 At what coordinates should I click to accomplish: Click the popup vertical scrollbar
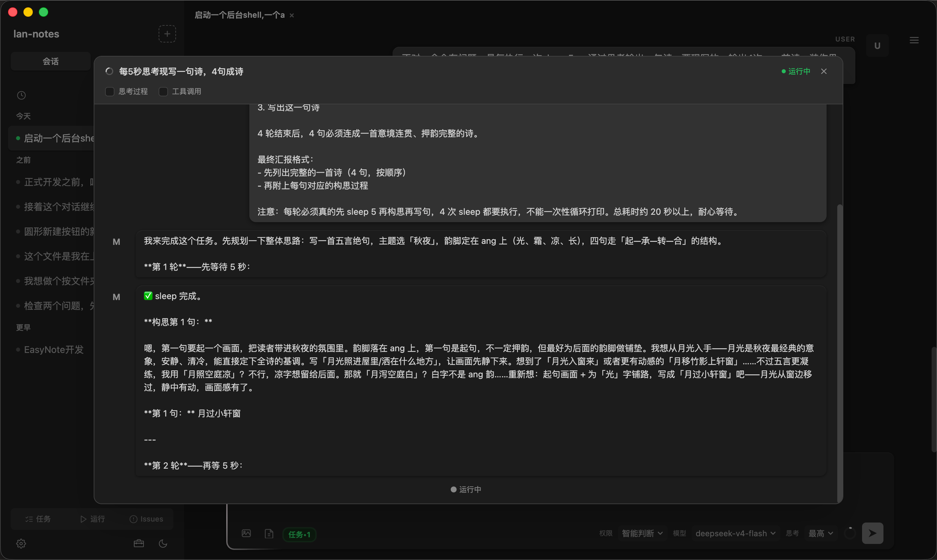(839, 353)
